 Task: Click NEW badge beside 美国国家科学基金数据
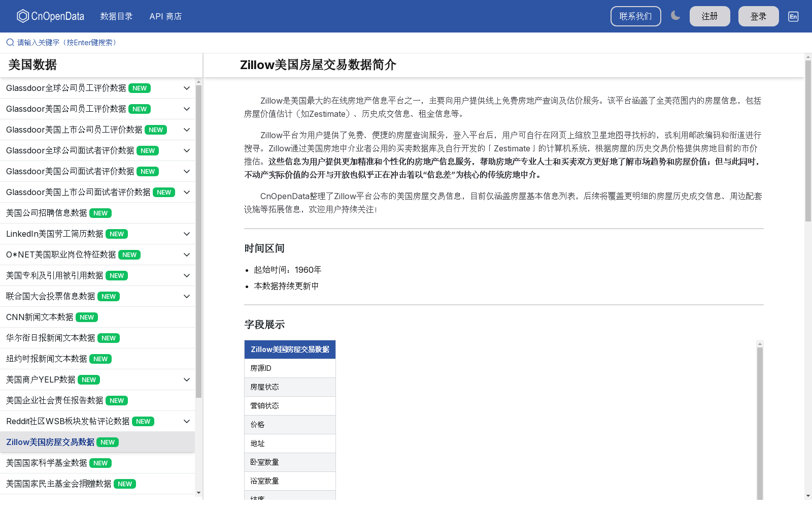tap(100, 463)
